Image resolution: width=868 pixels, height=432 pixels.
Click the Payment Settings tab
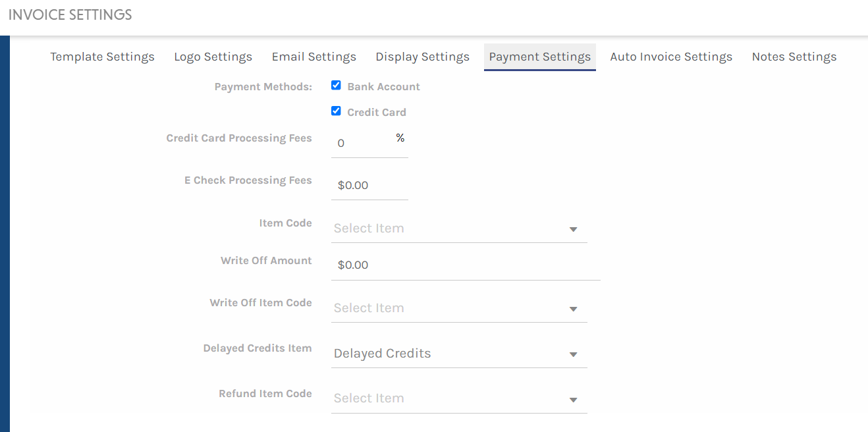(539, 57)
